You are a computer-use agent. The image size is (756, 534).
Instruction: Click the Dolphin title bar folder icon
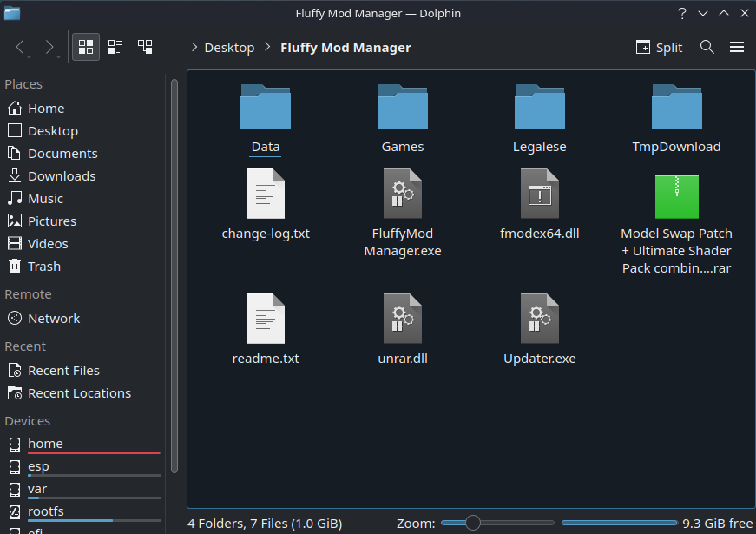12,13
